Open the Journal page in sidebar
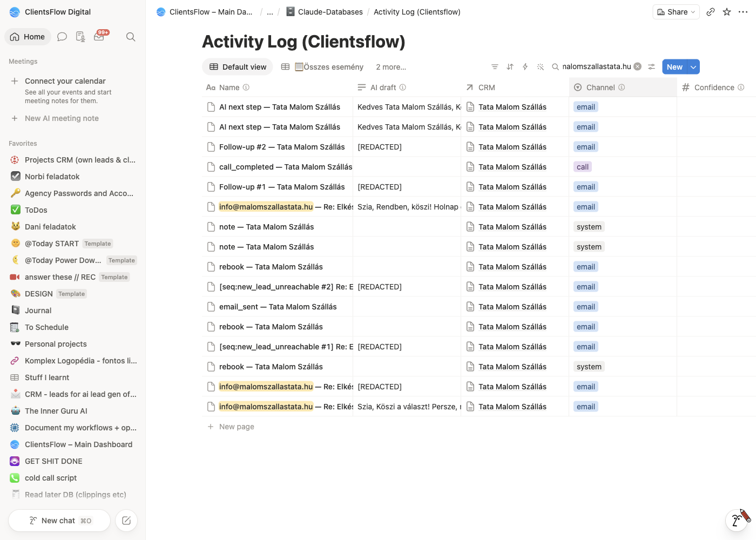Viewport: 756px width, 540px height. coord(73,310)
